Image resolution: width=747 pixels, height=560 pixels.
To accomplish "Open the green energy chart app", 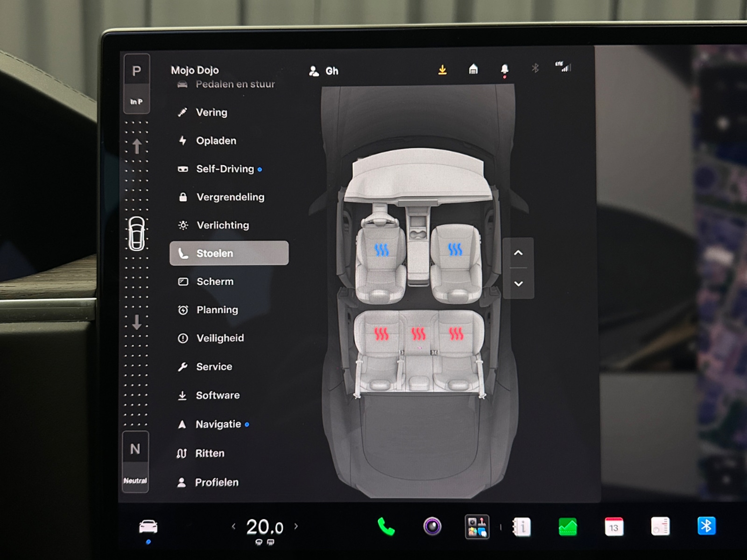I will (x=568, y=527).
